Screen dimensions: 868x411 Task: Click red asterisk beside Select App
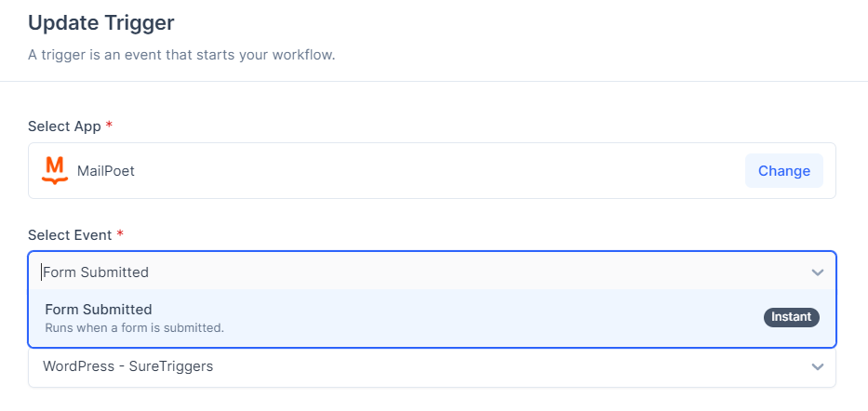tap(110, 126)
